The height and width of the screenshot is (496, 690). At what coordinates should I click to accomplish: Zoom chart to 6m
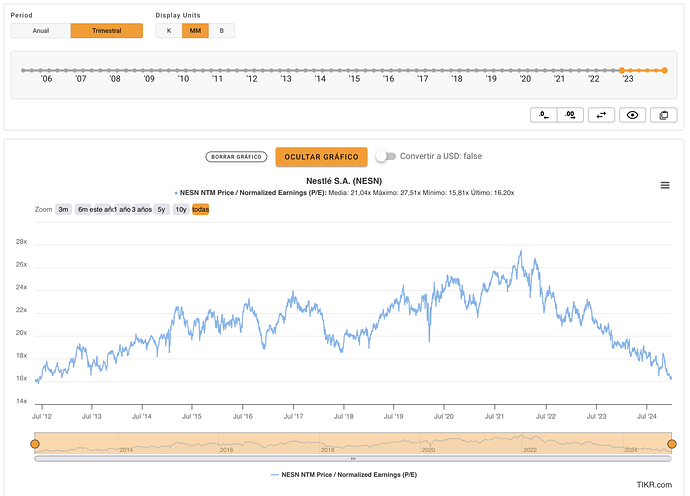(83, 209)
